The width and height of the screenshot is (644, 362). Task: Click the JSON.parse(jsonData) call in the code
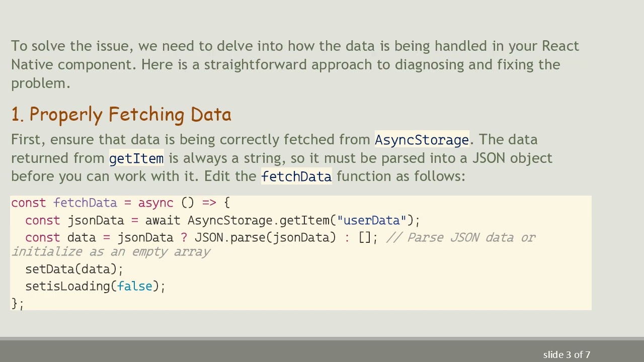coord(265,237)
